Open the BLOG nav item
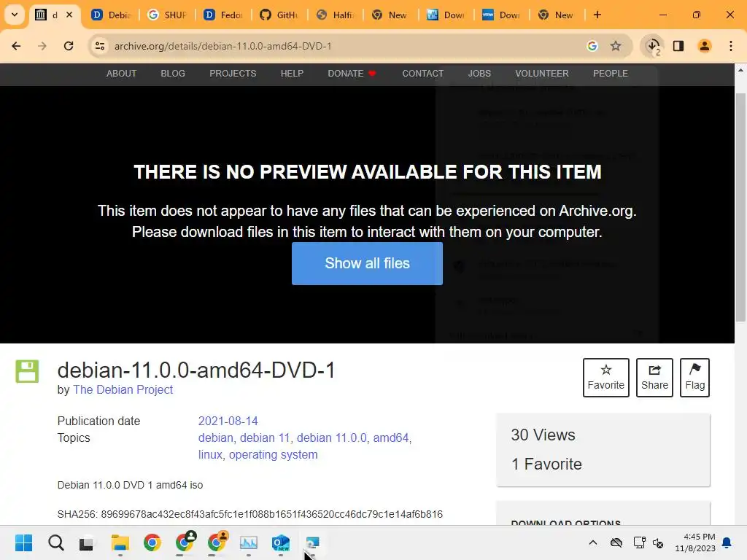Screen dimensions: 747x560 click(x=173, y=74)
